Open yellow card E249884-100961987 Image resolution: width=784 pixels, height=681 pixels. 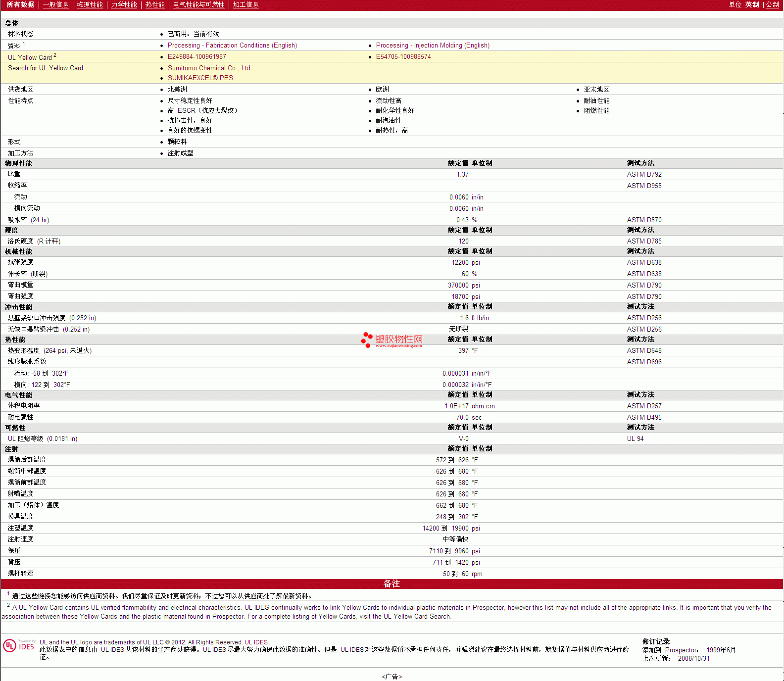197,56
